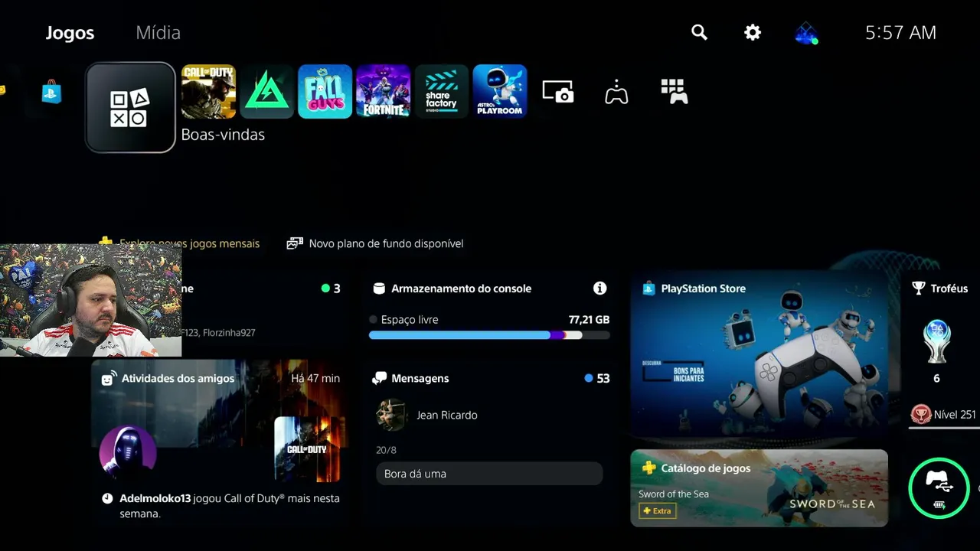
Task: Click the storage space progress bar
Action: tap(489, 335)
